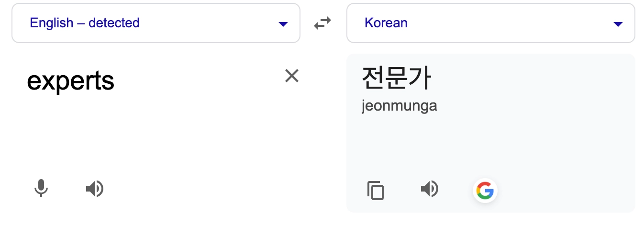Click the arrow beside Korean
Screen dimensions: 644x226
click(618, 24)
